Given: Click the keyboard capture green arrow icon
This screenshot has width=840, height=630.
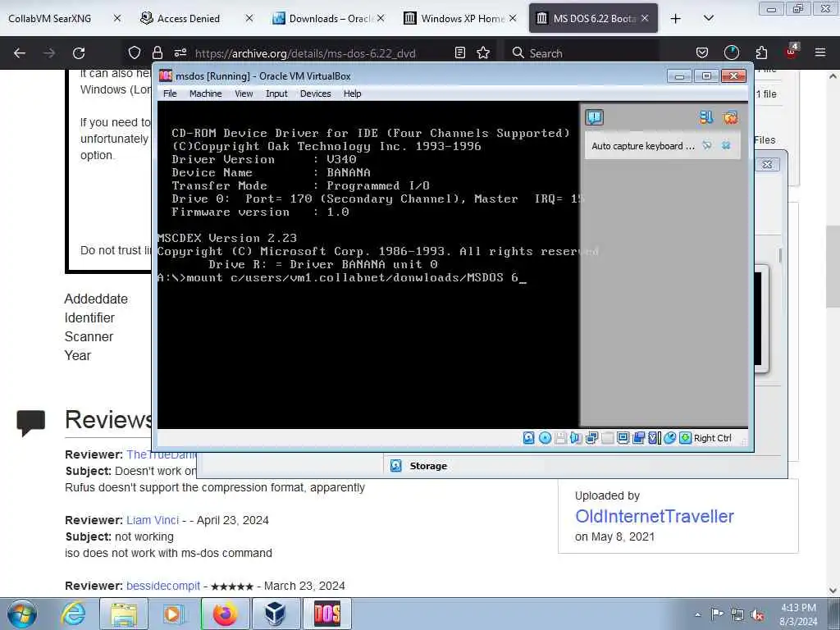Looking at the screenshot, I should (x=685, y=438).
